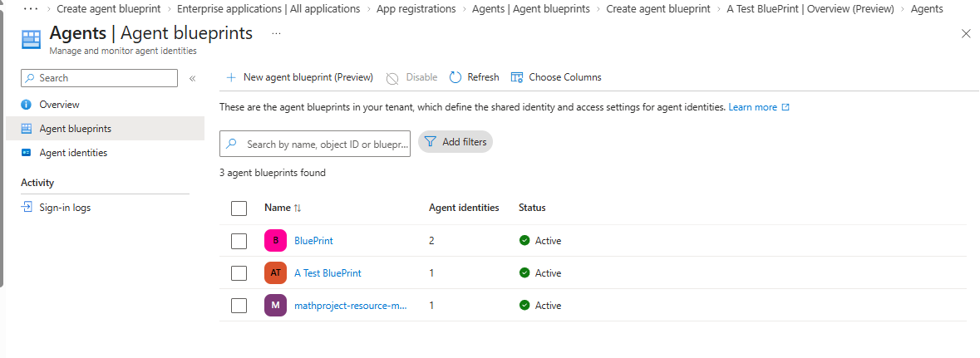This screenshot has width=980, height=358.
Task: Open the mathproject-resource-m blueprint link
Action: (x=351, y=306)
